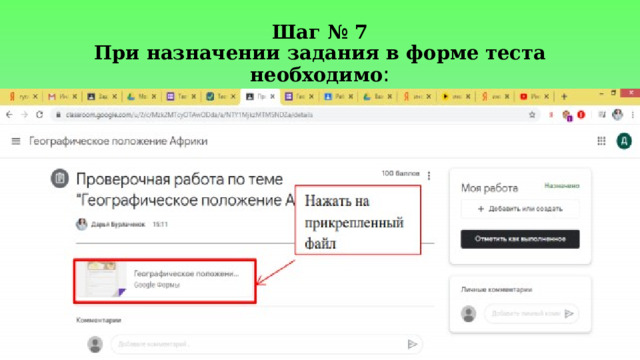Open the media control playlist icon
Image resolution: width=640 pixels, height=360 pixels.
click(x=602, y=115)
